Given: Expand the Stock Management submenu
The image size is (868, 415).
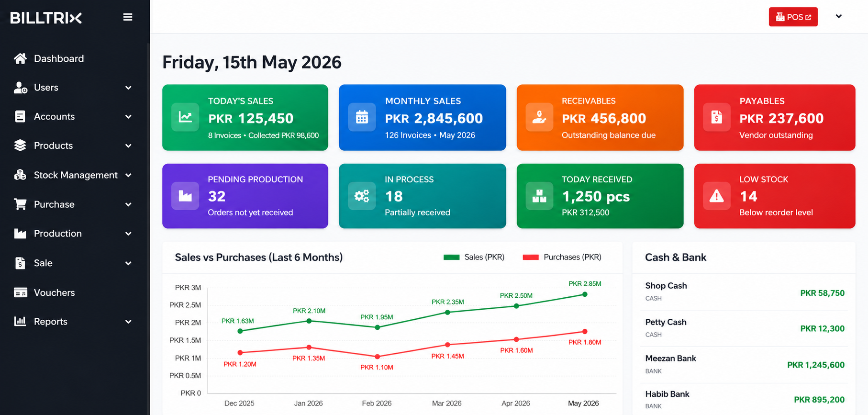Looking at the screenshot, I should [x=73, y=175].
